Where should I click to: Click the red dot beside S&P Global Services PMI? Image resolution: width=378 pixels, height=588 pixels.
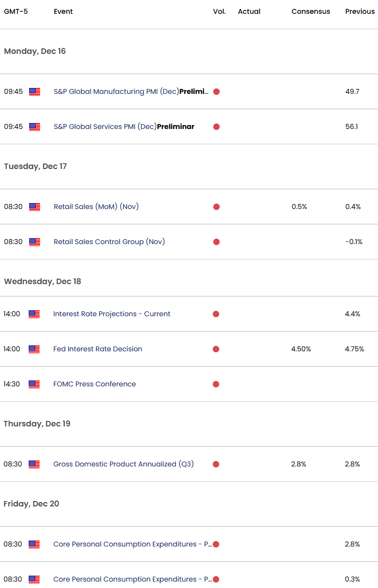(x=216, y=126)
